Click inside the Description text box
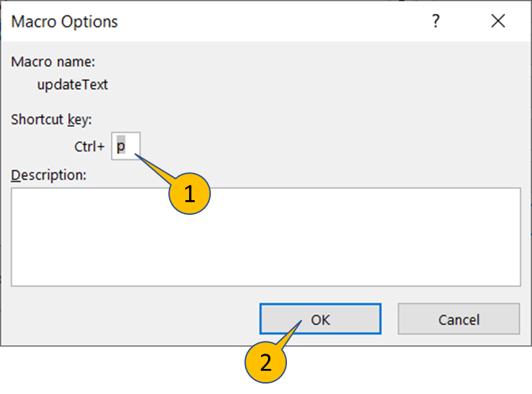 265,236
